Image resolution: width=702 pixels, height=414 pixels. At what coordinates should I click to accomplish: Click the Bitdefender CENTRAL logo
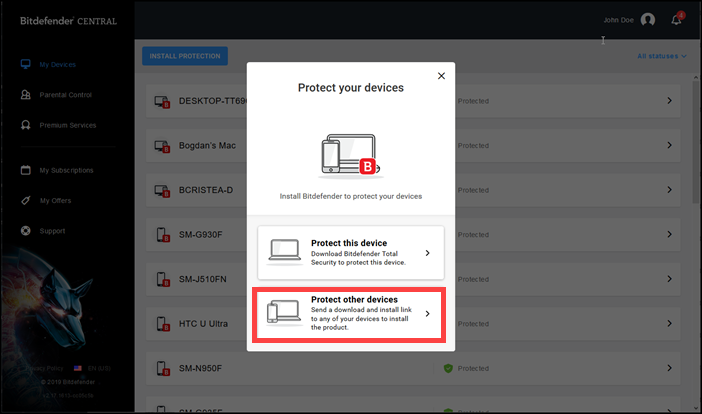68,21
